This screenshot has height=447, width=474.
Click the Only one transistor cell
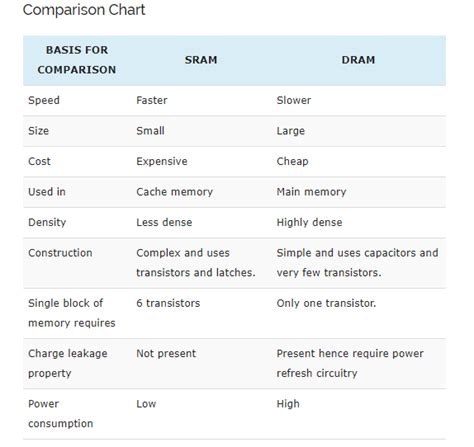(326, 303)
